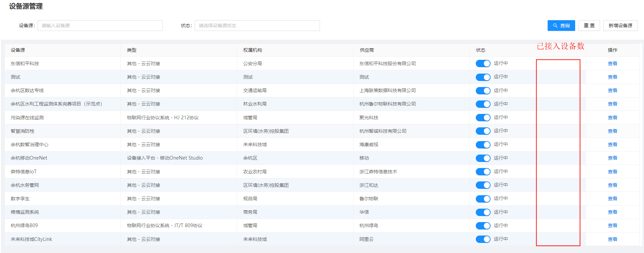Click the 设备源 column header
This screenshot has width=644, height=253.
(x=18, y=50)
